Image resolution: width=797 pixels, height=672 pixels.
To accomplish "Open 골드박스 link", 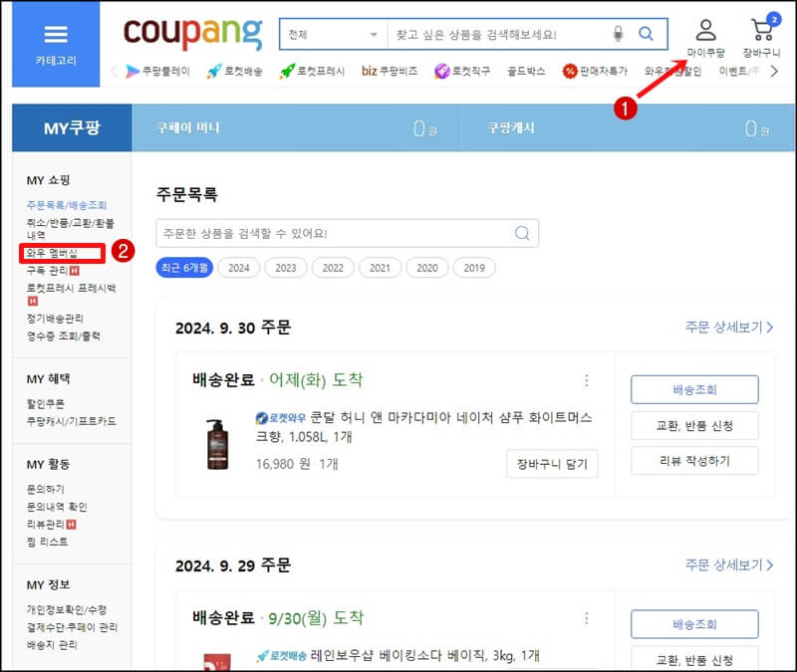I will 526,71.
